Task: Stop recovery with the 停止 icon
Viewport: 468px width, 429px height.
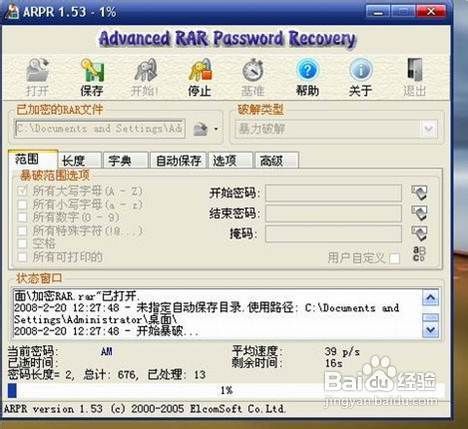Action: point(200,70)
